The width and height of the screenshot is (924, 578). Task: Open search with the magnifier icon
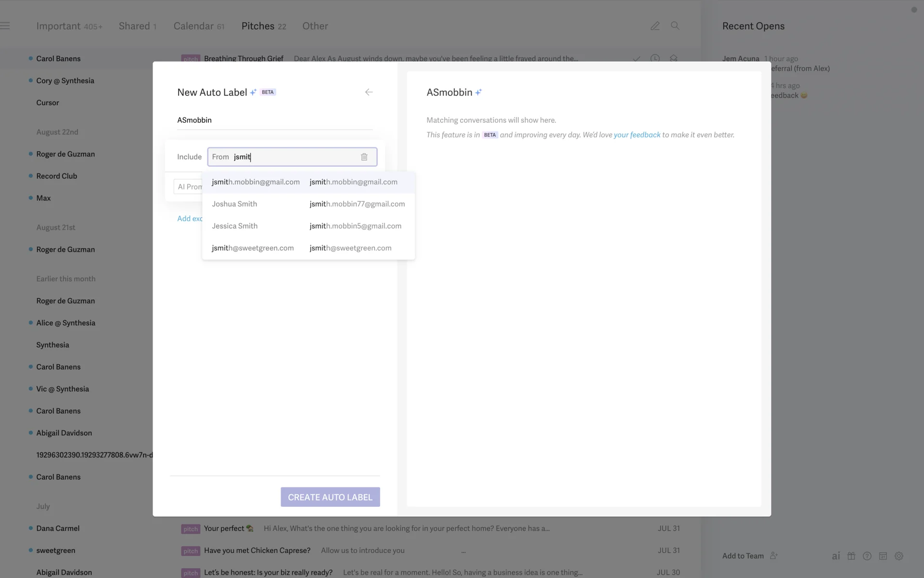[675, 26]
